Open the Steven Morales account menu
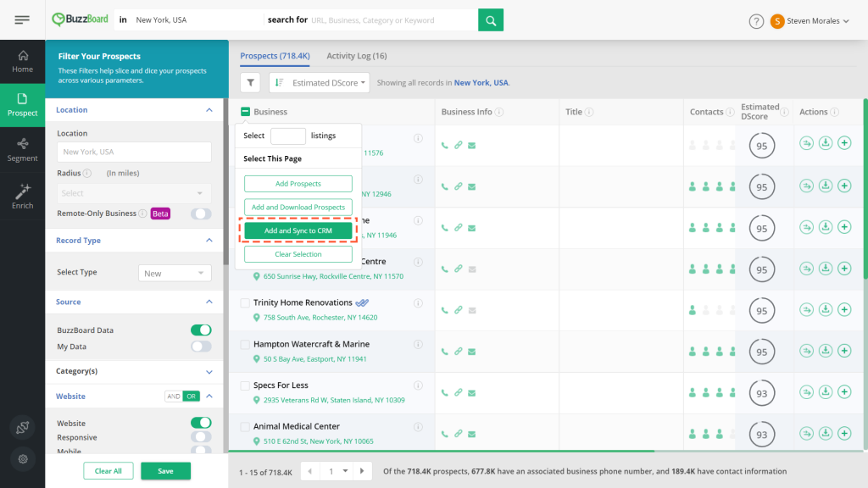868x488 pixels. (x=810, y=21)
